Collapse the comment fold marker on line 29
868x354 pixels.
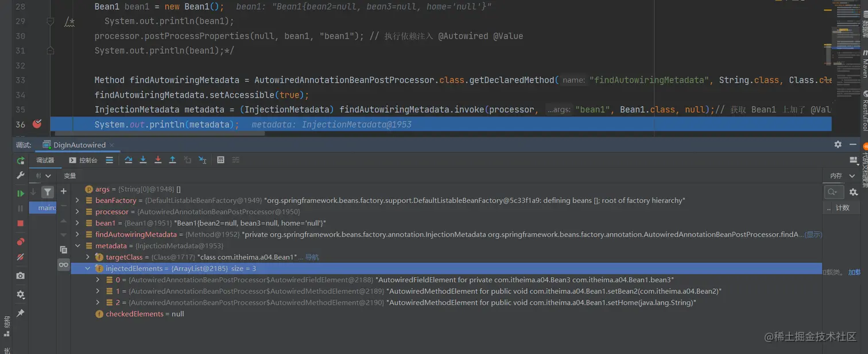click(x=51, y=21)
